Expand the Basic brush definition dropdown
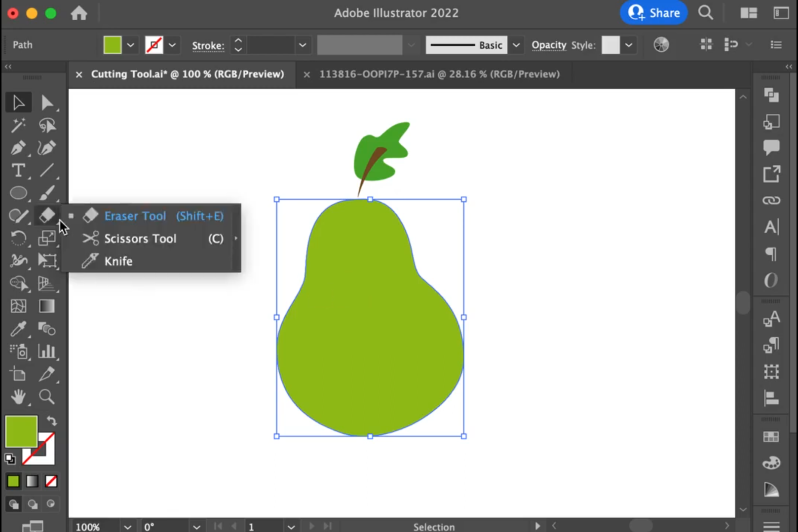Screen dimensions: 798x532 pos(516,45)
